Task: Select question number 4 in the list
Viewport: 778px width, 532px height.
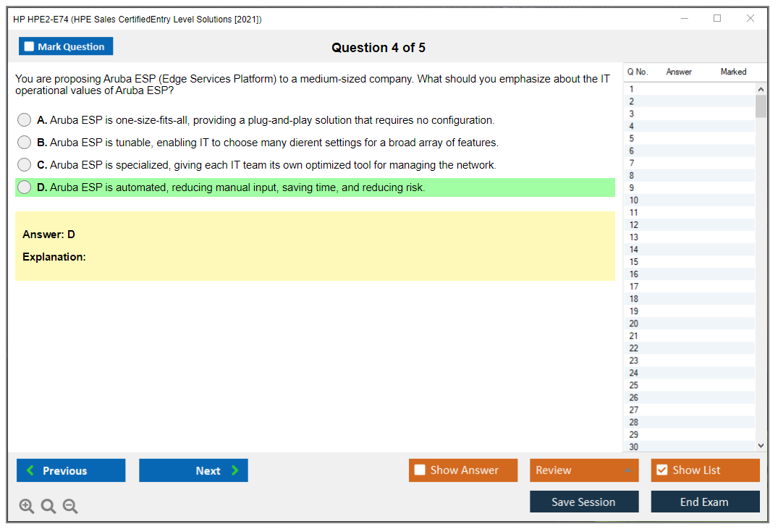Action: coord(632,126)
